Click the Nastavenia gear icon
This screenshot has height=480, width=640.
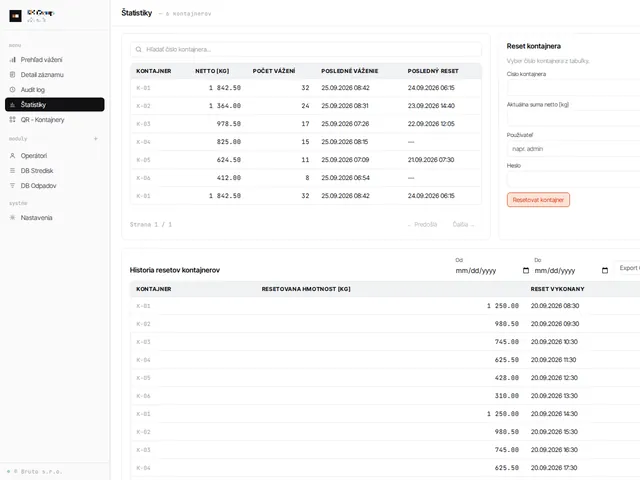click(12, 218)
